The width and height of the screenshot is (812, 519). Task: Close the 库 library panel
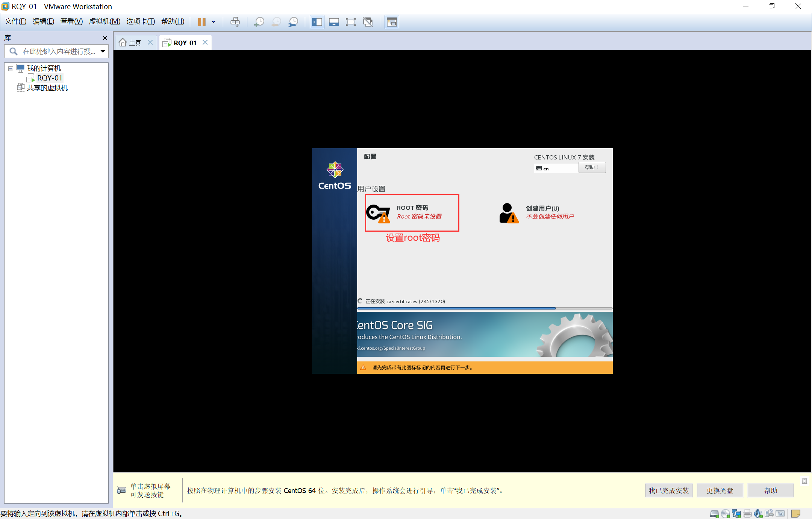pyautogui.click(x=105, y=38)
